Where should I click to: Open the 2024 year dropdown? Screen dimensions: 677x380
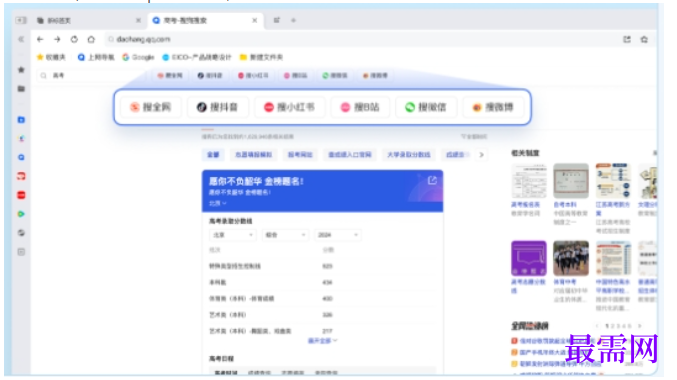click(337, 235)
